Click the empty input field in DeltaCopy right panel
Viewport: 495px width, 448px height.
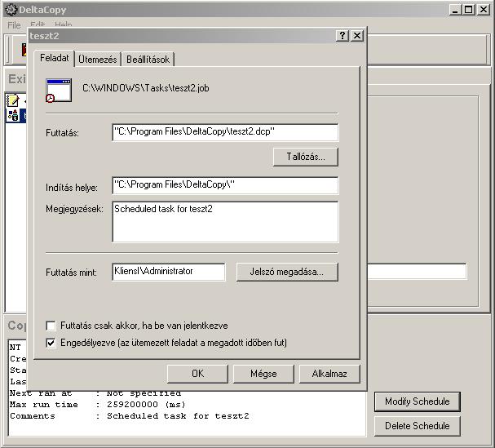(417, 272)
